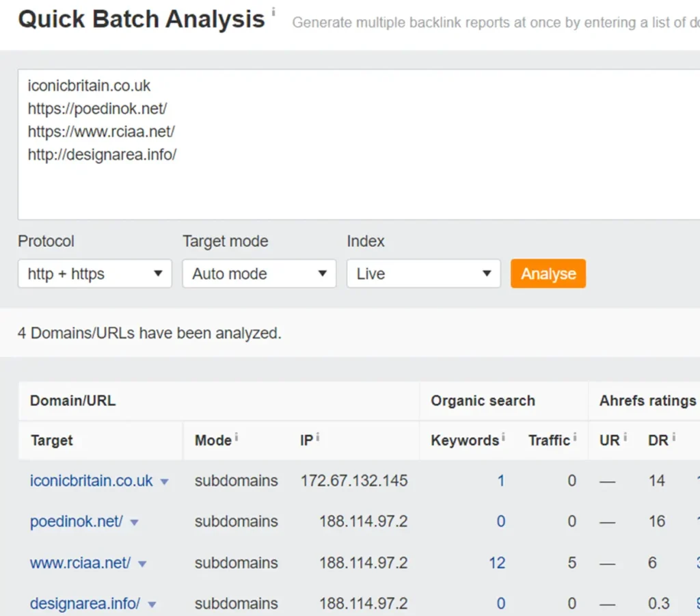The height and width of the screenshot is (616, 700).
Task: Click the DR value 16 for poedinok.net
Action: tap(657, 522)
